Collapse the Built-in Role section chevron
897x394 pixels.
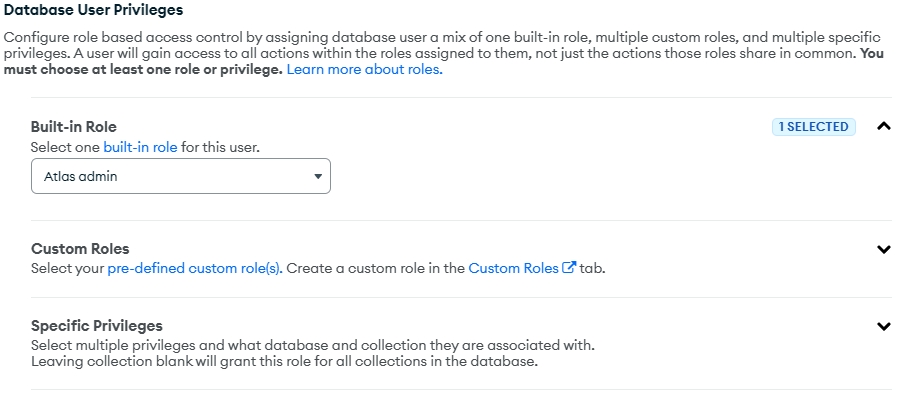click(883, 126)
